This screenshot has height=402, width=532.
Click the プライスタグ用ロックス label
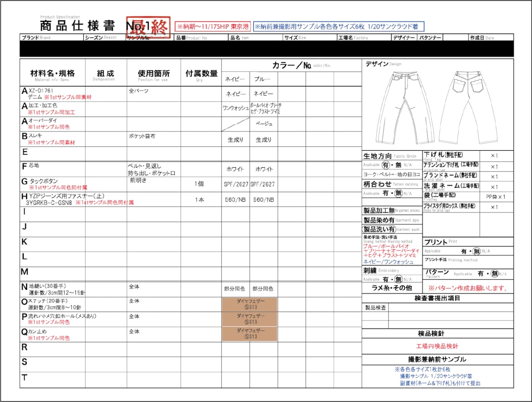[x=450, y=206]
